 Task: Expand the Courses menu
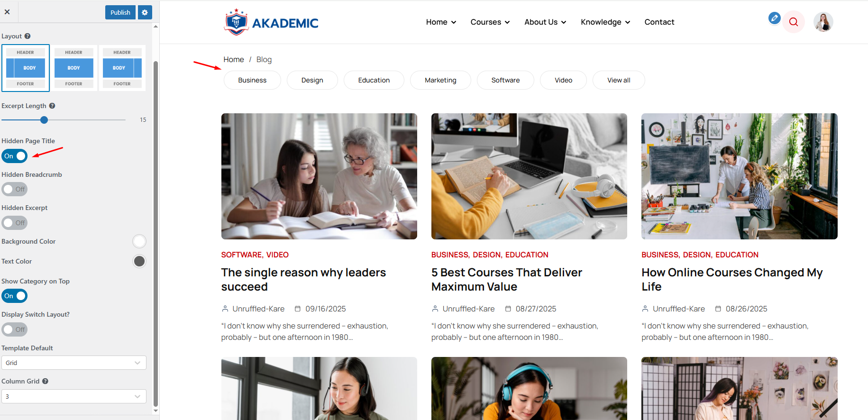[490, 22]
